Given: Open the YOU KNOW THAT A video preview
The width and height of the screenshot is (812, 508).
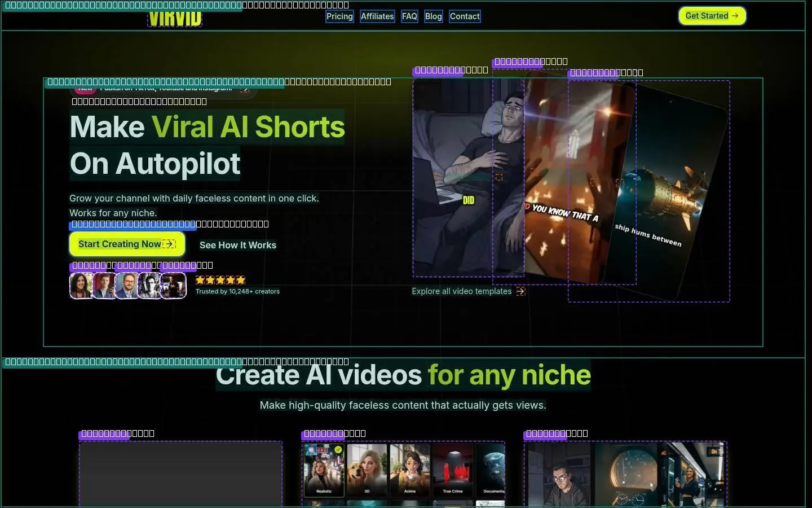Looking at the screenshot, I should pos(564,178).
